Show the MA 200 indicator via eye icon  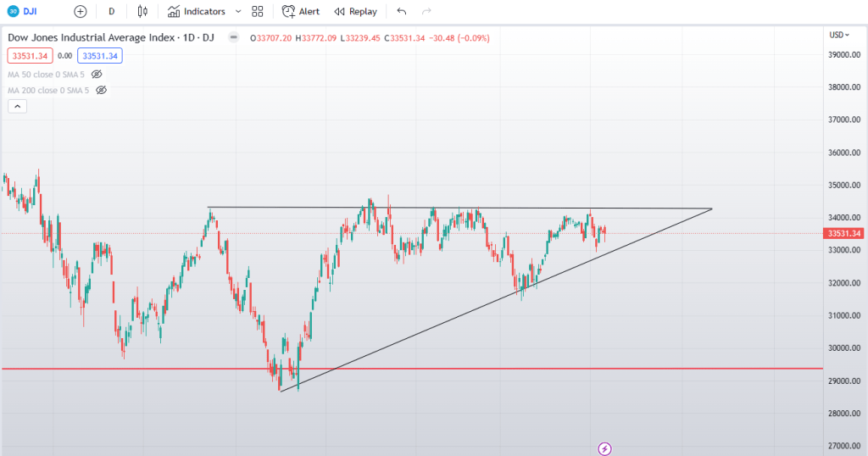101,90
